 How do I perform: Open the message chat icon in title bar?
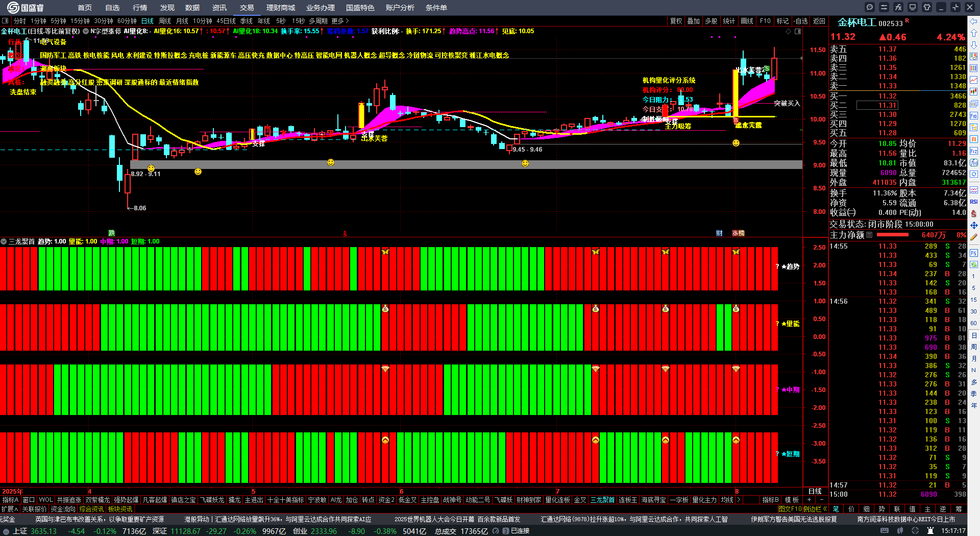click(x=870, y=7)
